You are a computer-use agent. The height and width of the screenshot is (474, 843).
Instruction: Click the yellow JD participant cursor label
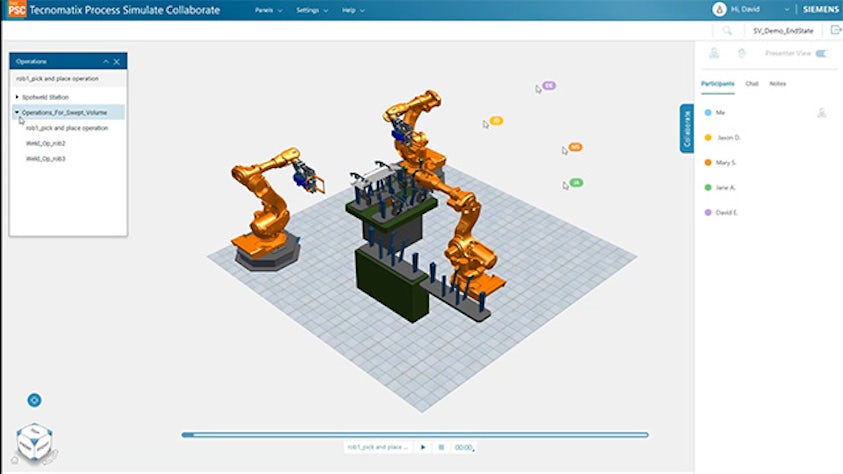click(x=496, y=120)
